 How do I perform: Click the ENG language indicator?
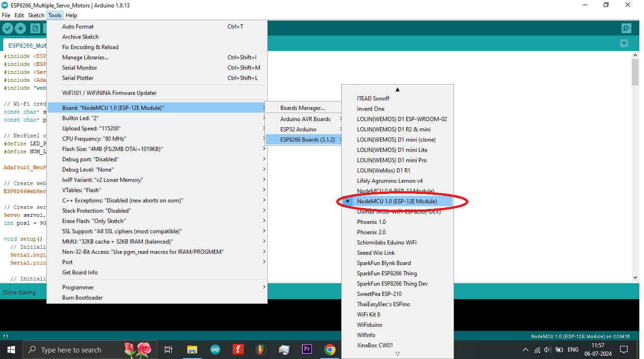pos(573,350)
